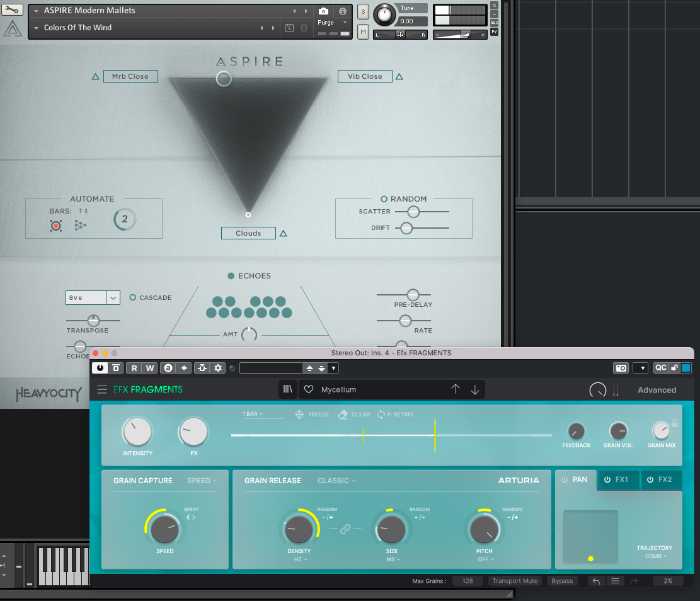Click the link icon between Density and Size

click(x=345, y=529)
